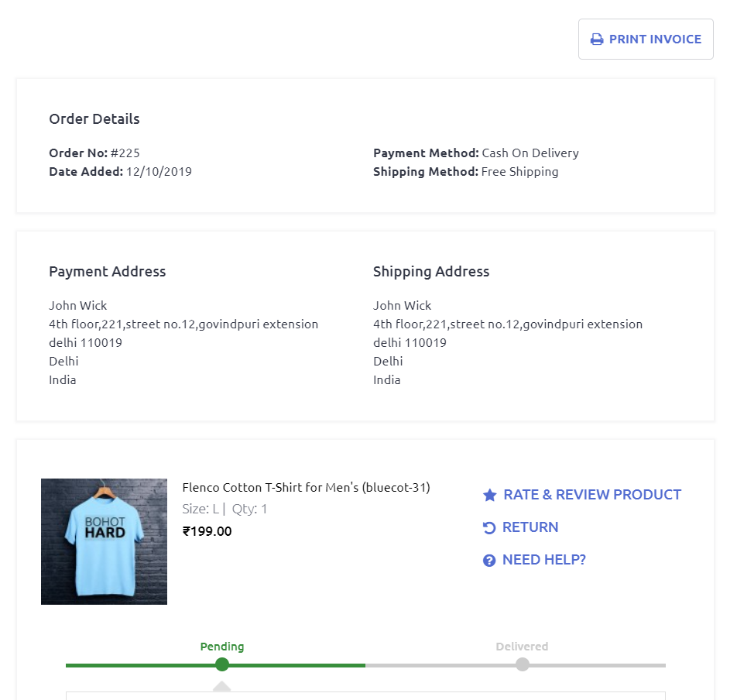Click the Pending stage label
This screenshot has height=700, width=737.
click(222, 647)
